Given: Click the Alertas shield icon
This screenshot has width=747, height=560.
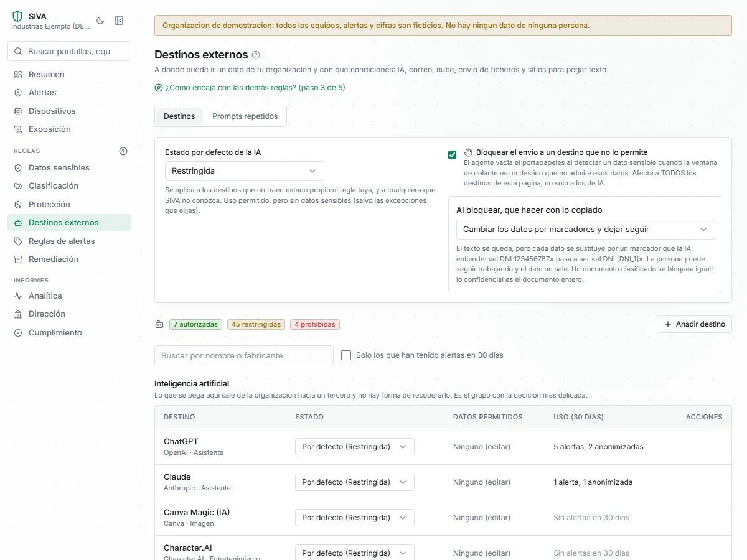Looking at the screenshot, I should [17, 93].
